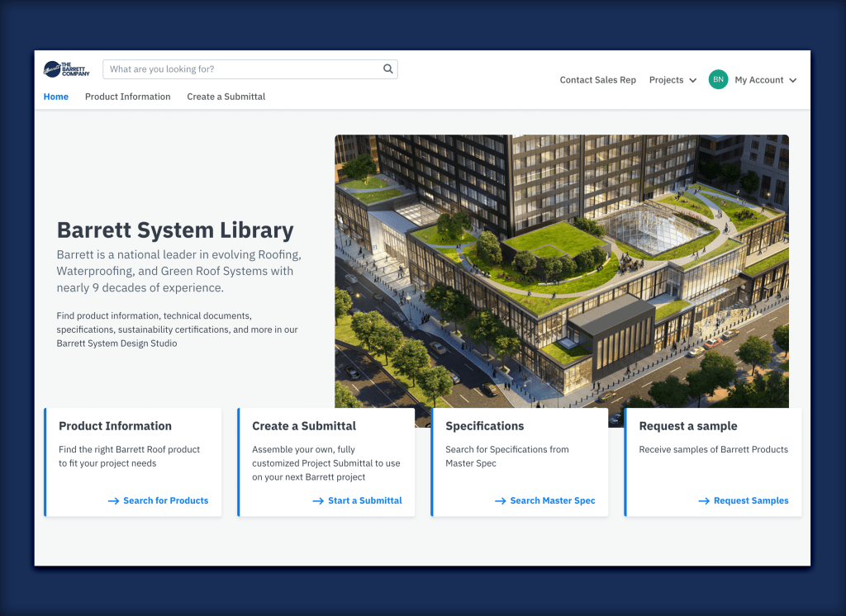Open Contact Sales Rep

598,80
